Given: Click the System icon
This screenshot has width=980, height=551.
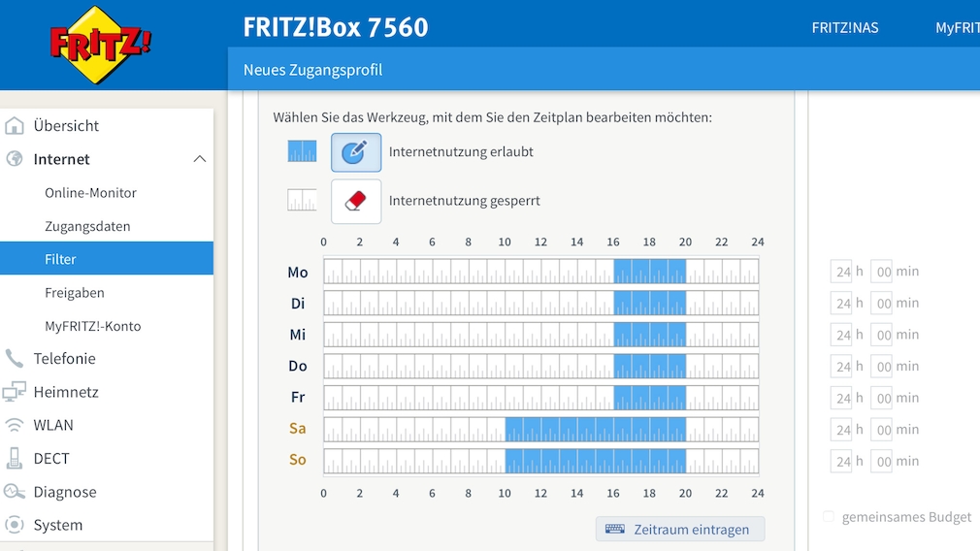Looking at the screenshot, I should point(14,525).
